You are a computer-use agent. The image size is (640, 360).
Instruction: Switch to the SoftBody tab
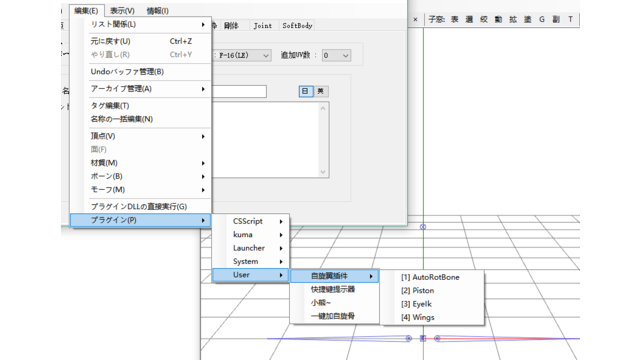(x=297, y=25)
